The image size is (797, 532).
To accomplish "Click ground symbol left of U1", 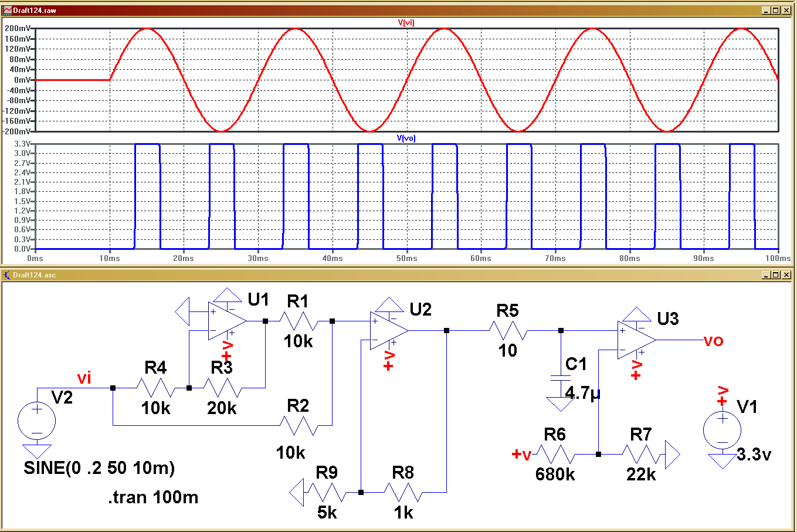I will (182, 311).
